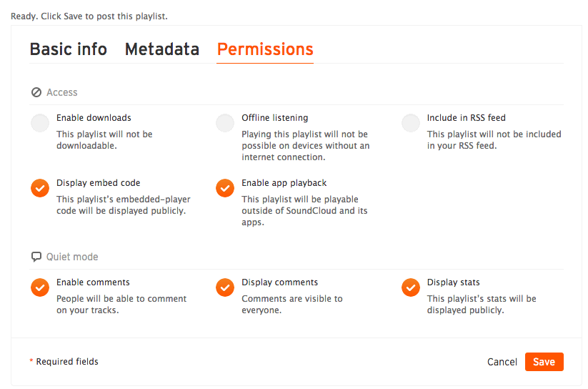Viewport: 588px width, 389px height.
Task: Click the Quiet mode section heading
Action: click(72, 257)
